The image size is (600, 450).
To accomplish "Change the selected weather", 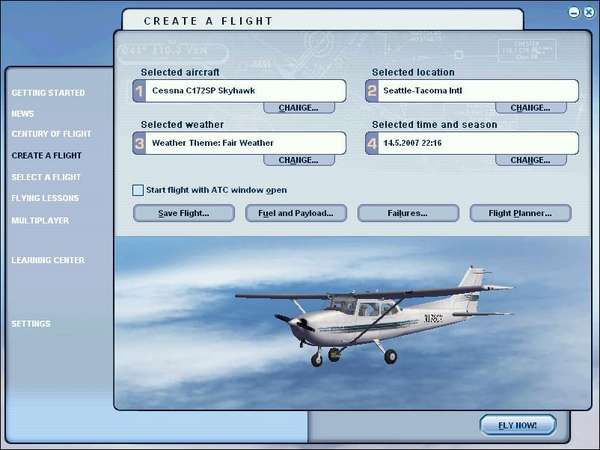I will point(299,160).
